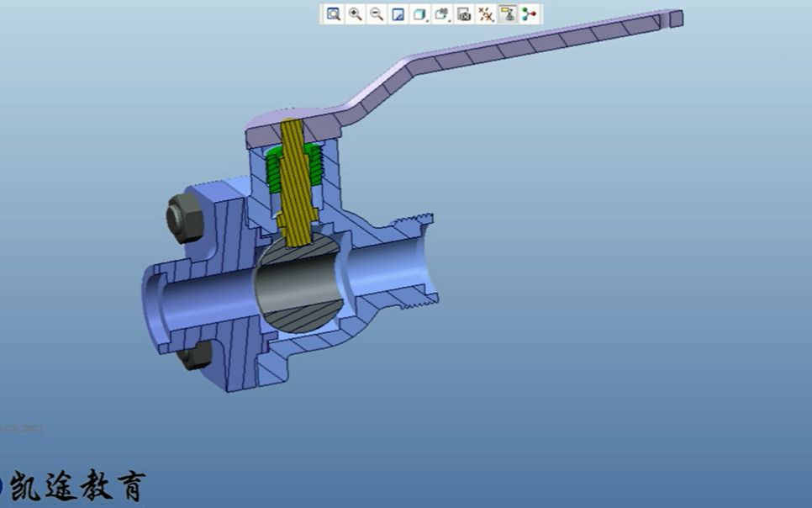Select the lower hex nut on flange
Image resolution: width=812 pixels, height=508 pixels.
192,356
